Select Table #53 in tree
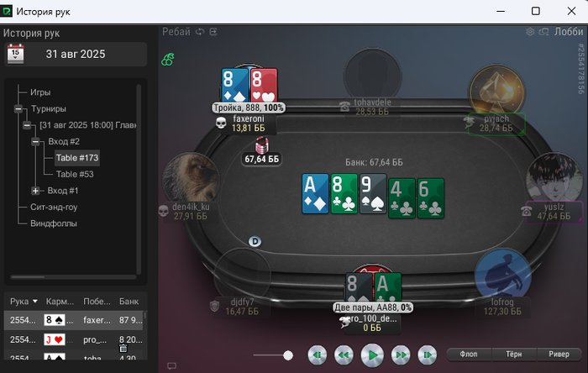 pos(75,174)
